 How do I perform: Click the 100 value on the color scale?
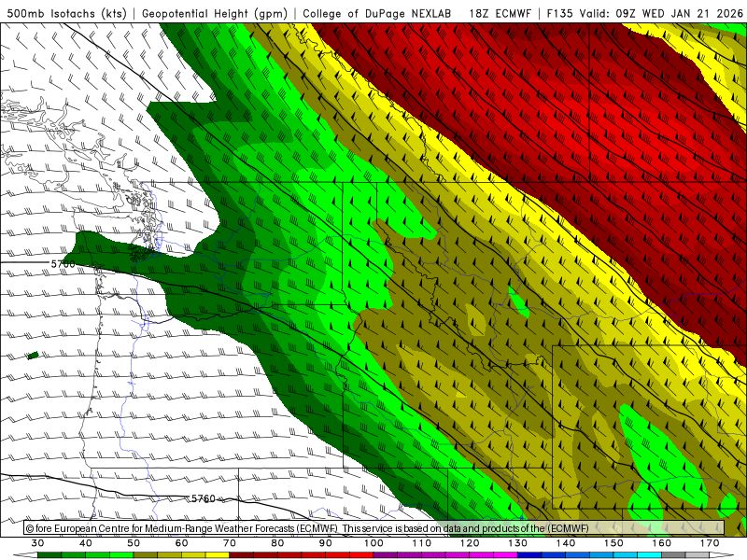coord(374,543)
